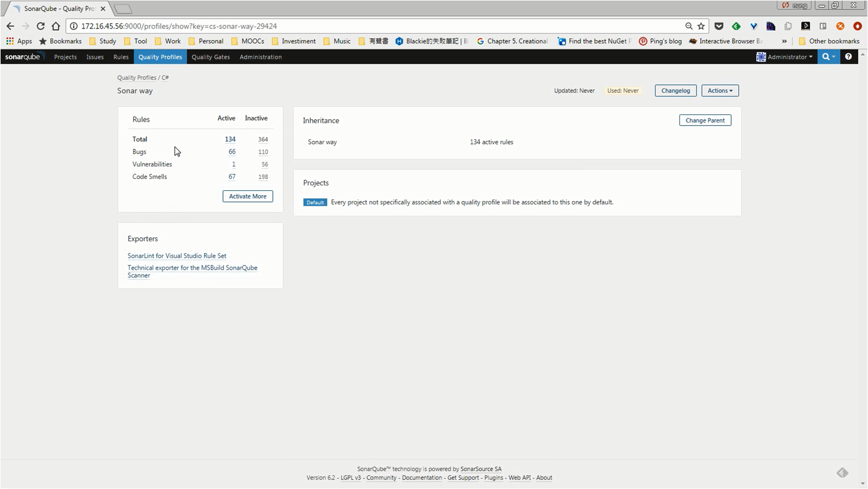Open the Study bookmarks folder
Image resolution: width=868 pixels, height=489 pixels.
click(x=103, y=41)
